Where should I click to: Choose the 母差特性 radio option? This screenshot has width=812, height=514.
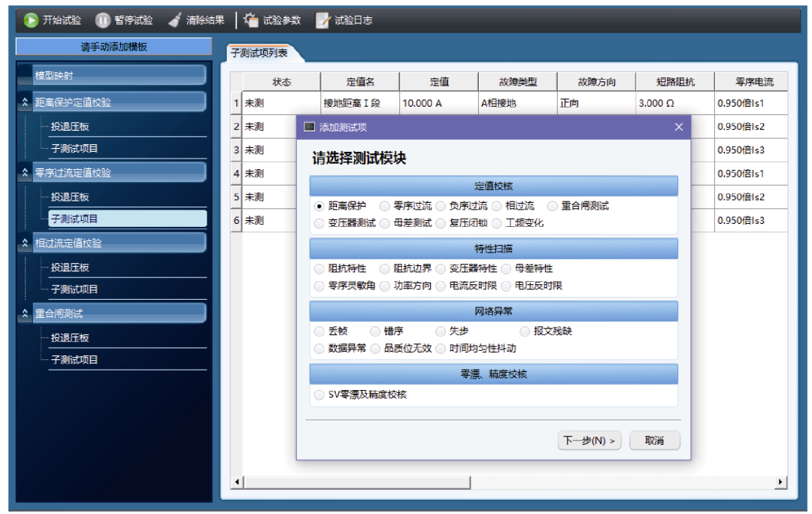[505, 268]
